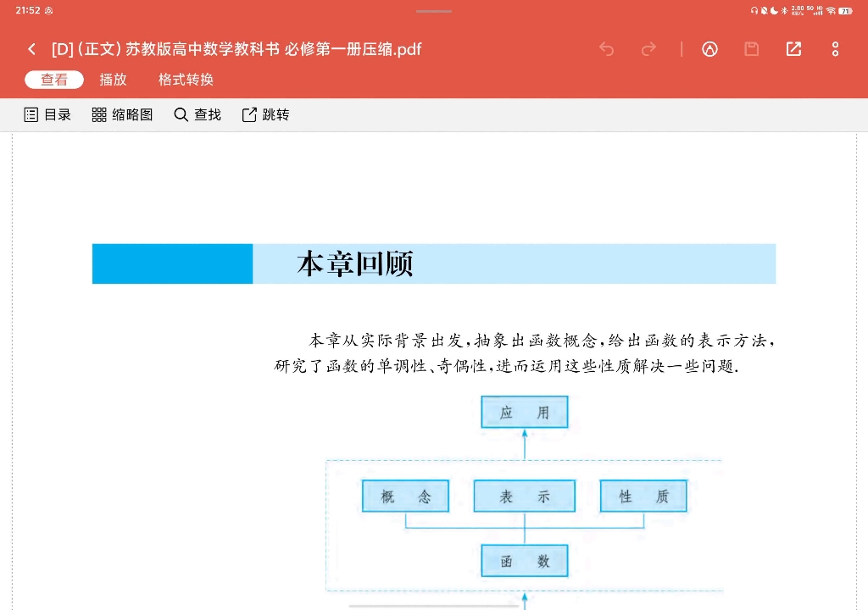Share the document via the export icon
This screenshot has height=610, width=868.
coord(793,49)
